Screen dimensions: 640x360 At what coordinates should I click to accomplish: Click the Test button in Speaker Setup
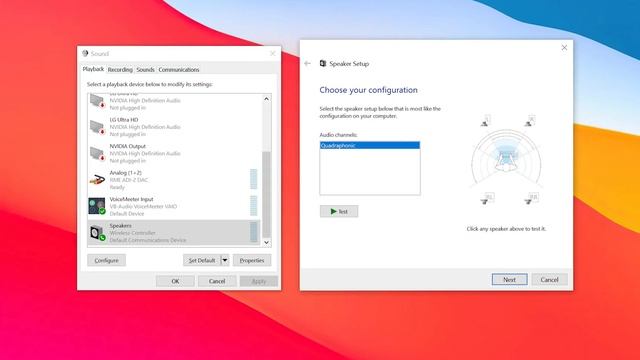(339, 211)
